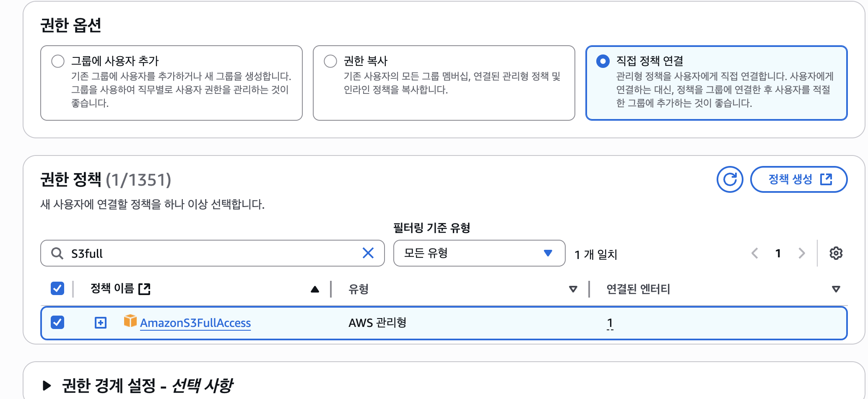Clear the search field with X icon
Screen dimensions: 868x399
[x=368, y=253]
